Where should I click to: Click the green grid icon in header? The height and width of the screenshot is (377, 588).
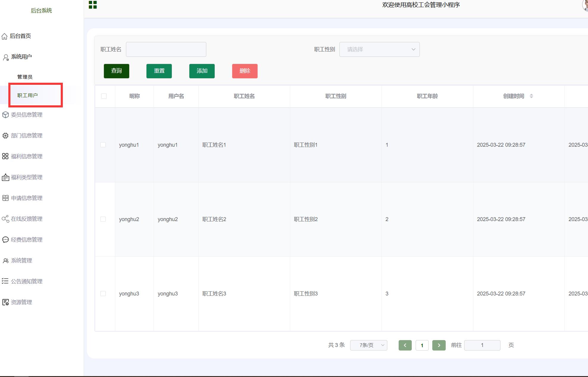93,5
